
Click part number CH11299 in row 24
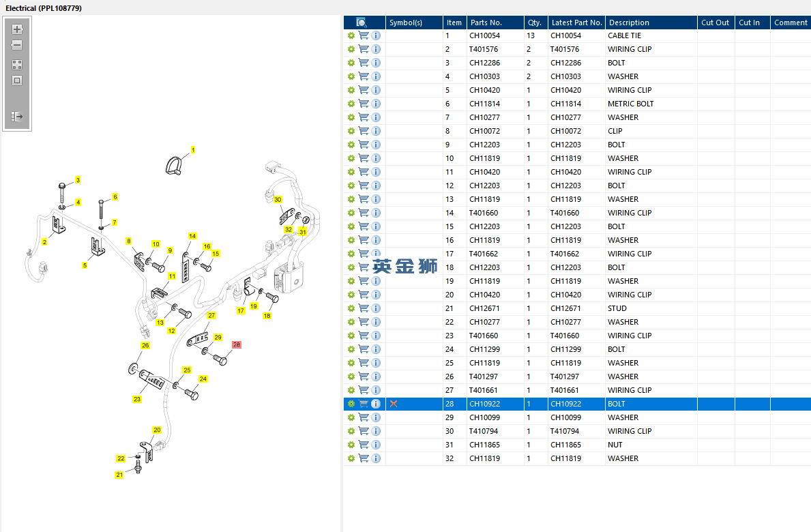point(485,349)
